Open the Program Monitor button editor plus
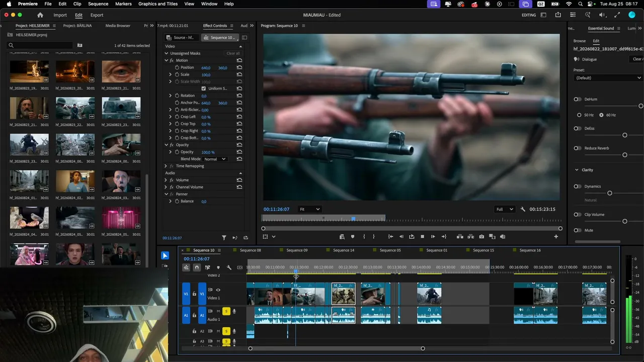This screenshot has width=644, height=362. [556, 236]
